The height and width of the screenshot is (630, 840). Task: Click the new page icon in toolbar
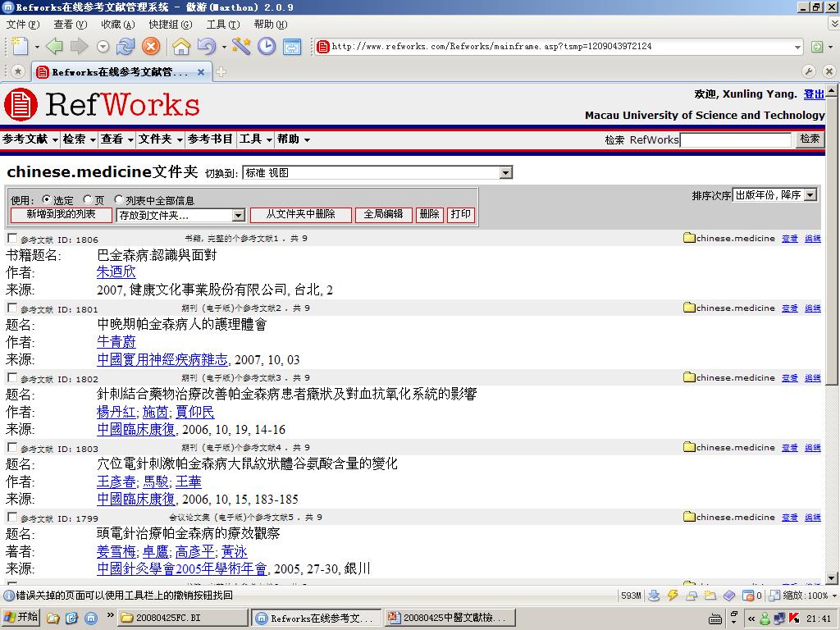coord(20,47)
